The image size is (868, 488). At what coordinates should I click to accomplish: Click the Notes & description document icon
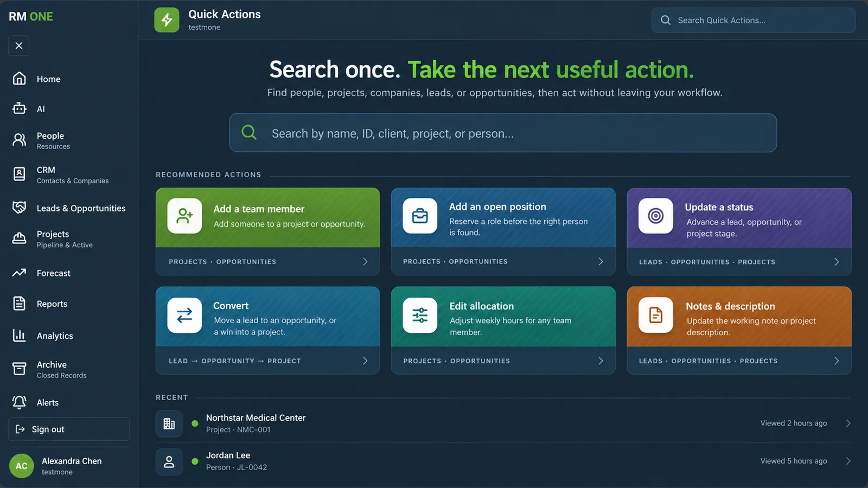[x=655, y=315]
